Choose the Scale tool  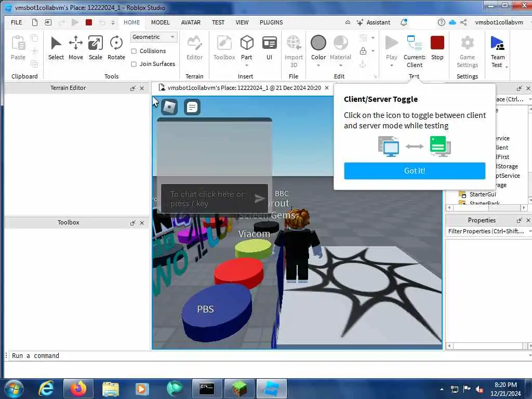coord(96,48)
